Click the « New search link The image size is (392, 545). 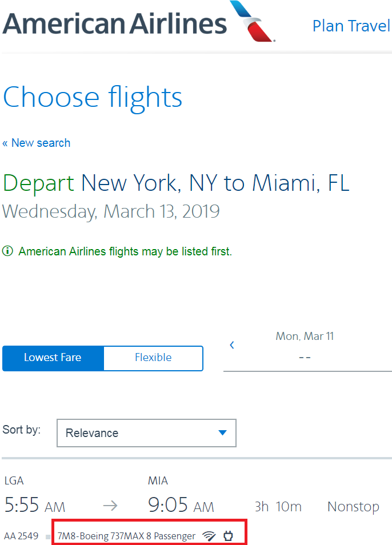pyautogui.click(x=37, y=143)
